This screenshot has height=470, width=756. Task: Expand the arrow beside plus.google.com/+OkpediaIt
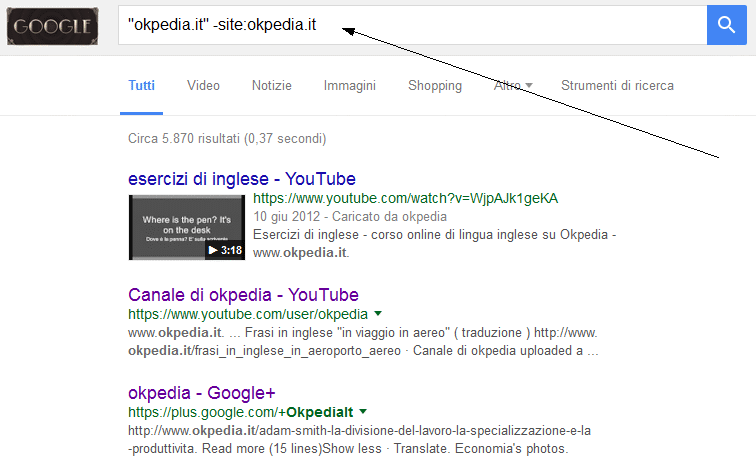(x=363, y=412)
